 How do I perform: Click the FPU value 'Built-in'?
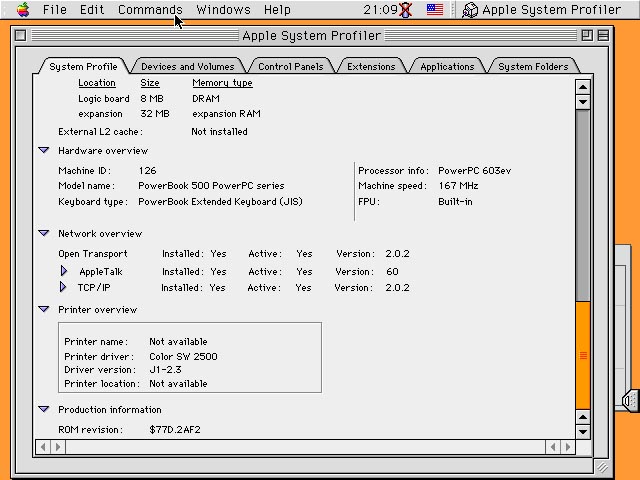(x=455, y=202)
